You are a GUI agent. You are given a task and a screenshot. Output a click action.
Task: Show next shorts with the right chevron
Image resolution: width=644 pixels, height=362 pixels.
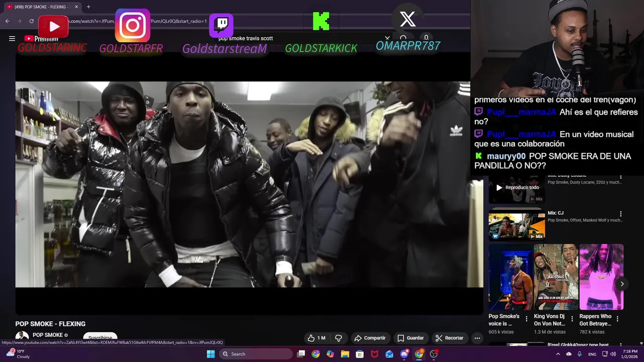[622, 284]
